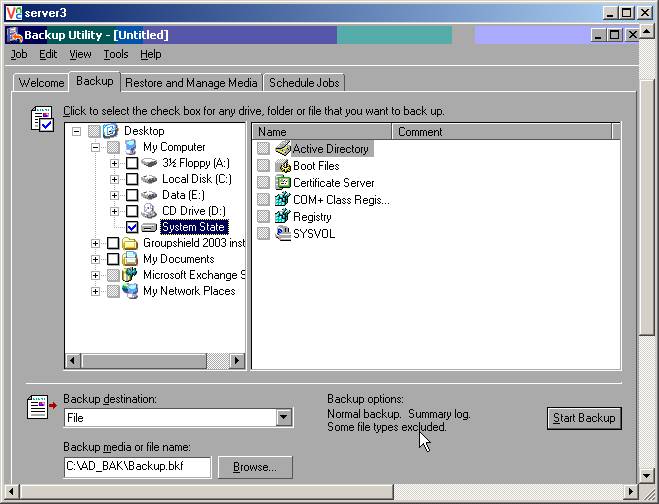Open the Tools menu

(116, 54)
